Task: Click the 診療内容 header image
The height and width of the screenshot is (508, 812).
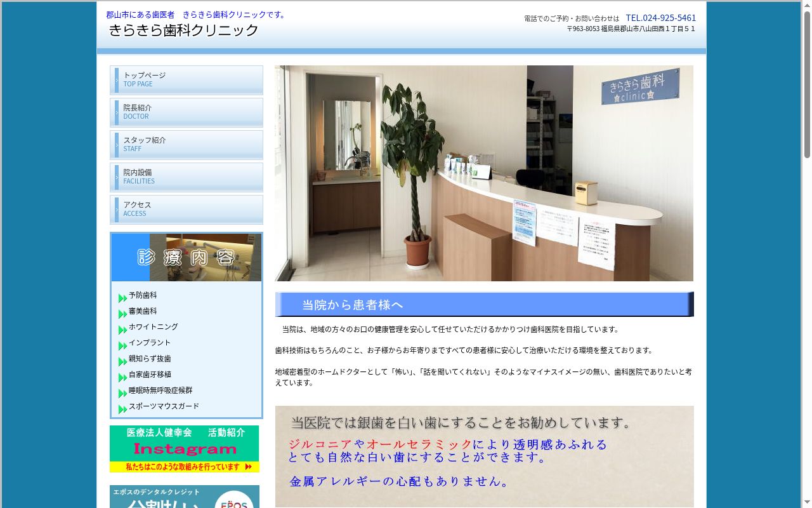Action: (187, 257)
